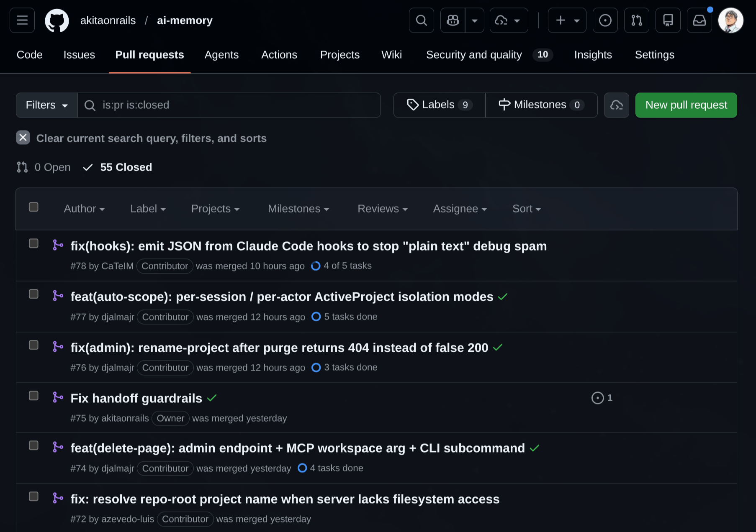The height and width of the screenshot is (532, 756).
Task: Expand the Reviews filter dropdown
Action: [383, 209]
